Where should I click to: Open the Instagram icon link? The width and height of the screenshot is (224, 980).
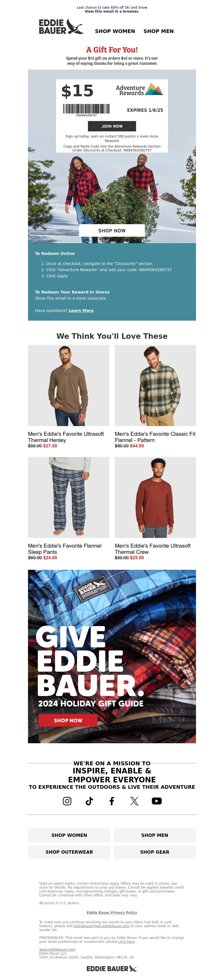[x=67, y=801]
